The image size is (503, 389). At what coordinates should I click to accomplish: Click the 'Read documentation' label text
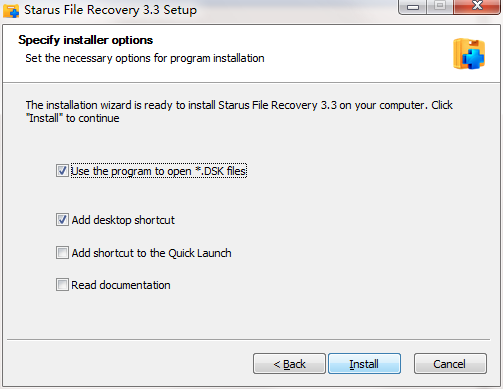coord(121,285)
